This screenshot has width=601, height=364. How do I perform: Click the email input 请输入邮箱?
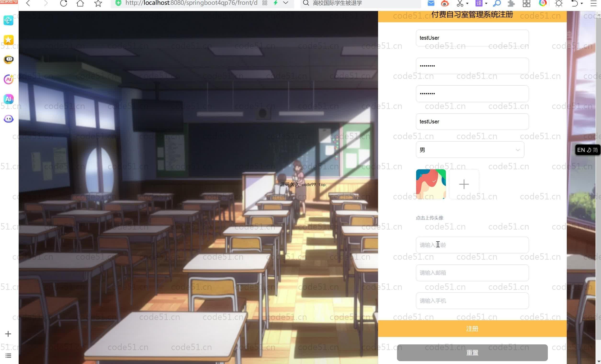(472, 273)
